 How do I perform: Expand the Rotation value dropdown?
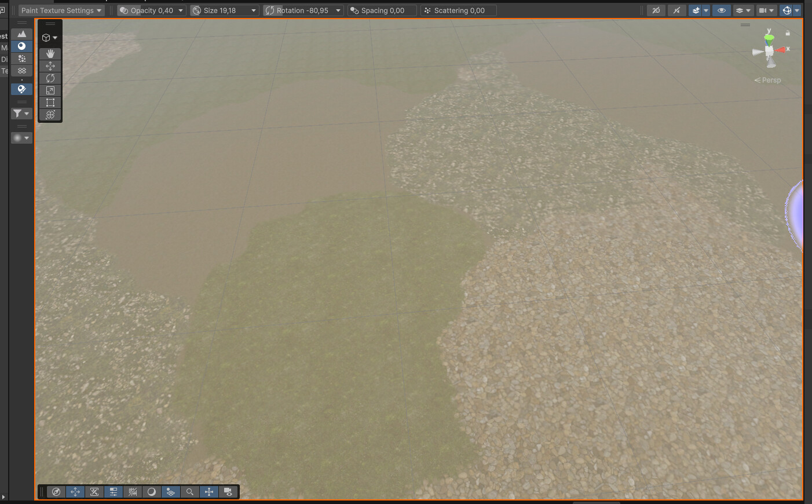click(338, 10)
